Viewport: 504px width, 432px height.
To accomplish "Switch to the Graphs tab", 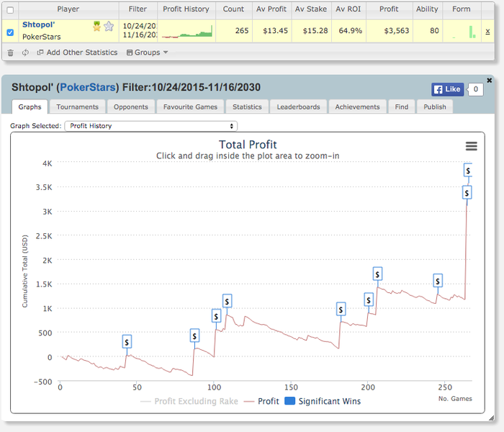I will (30, 107).
